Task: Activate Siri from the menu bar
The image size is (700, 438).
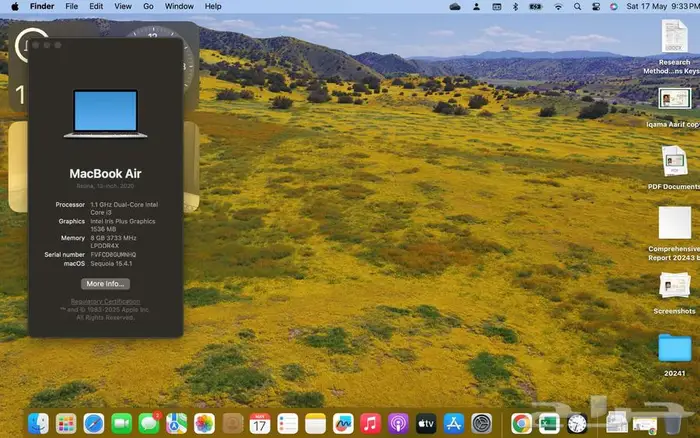Action: click(614, 6)
